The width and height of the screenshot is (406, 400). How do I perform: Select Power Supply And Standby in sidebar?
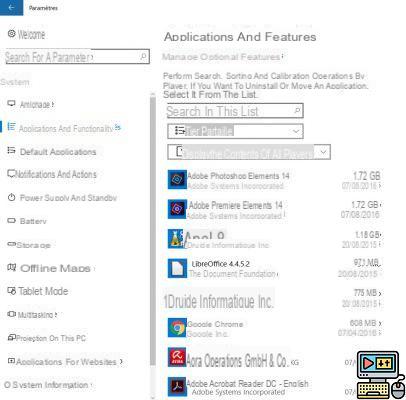click(x=68, y=198)
